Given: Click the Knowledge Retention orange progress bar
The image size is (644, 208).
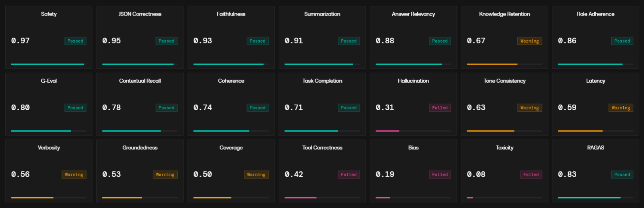Looking at the screenshot, I should [x=492, y=64].
